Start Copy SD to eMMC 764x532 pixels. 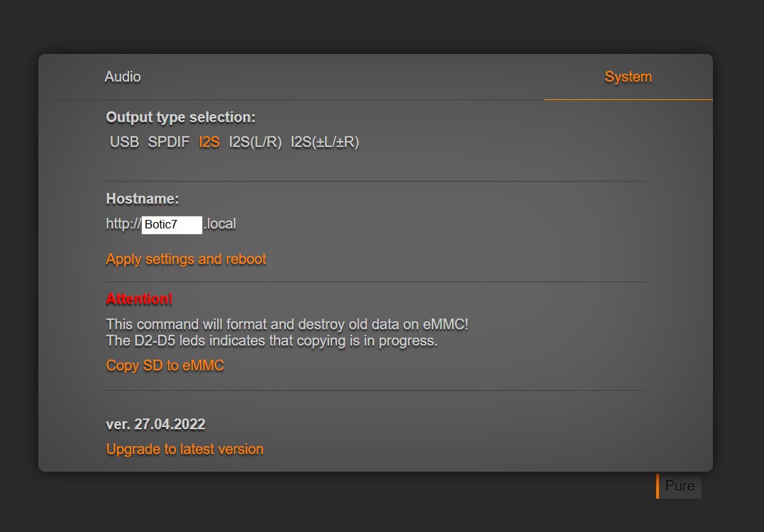(x=165, y=365)
